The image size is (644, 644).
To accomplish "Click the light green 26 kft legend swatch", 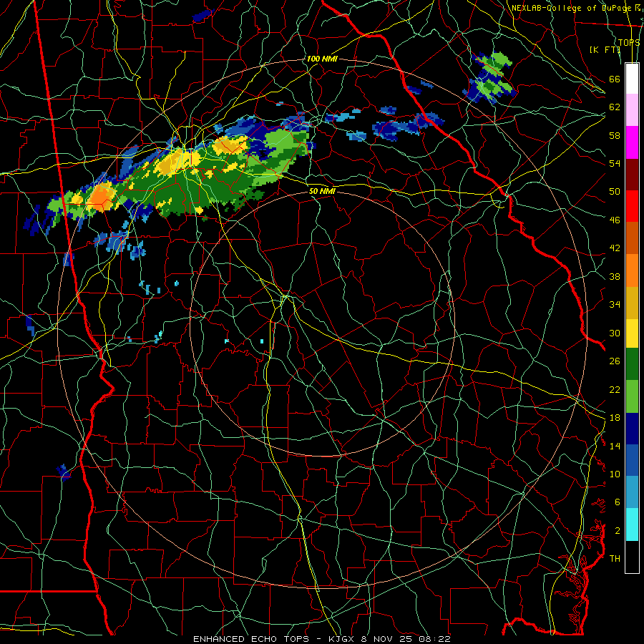I will [632, 396].
